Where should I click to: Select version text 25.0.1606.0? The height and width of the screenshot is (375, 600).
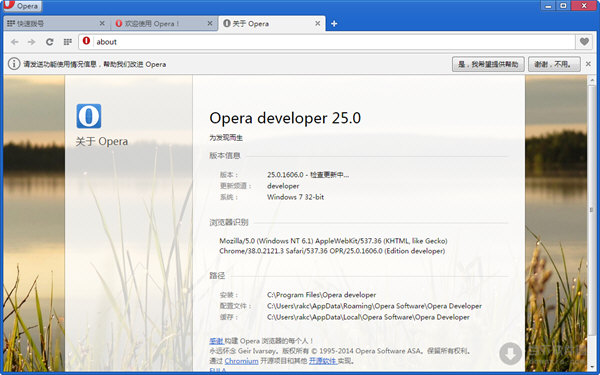coord(285,175)
